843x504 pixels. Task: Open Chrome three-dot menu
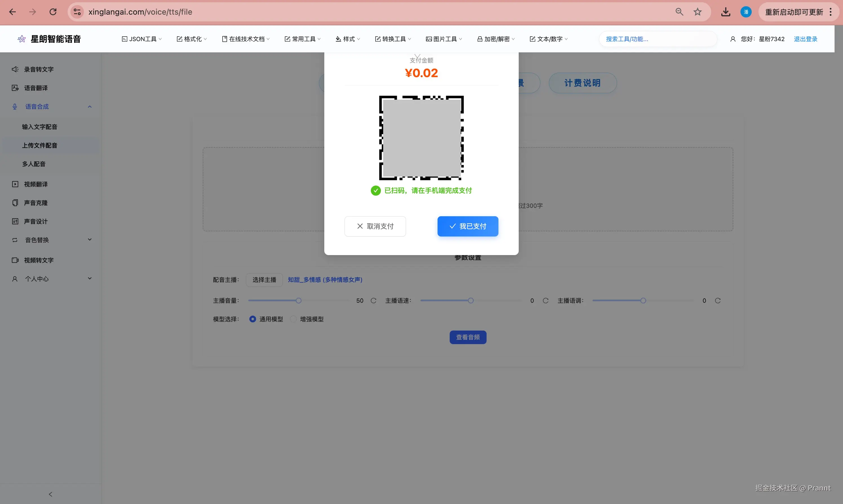[831, 12]
